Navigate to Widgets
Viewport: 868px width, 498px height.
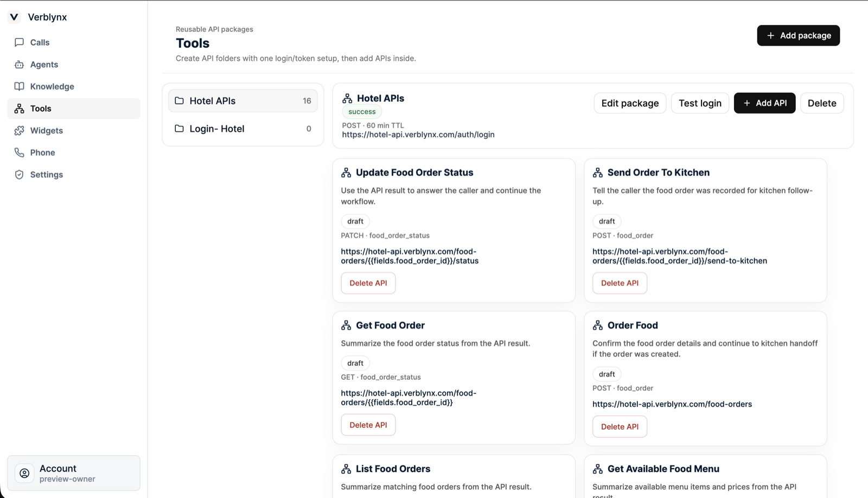point(74,131)
